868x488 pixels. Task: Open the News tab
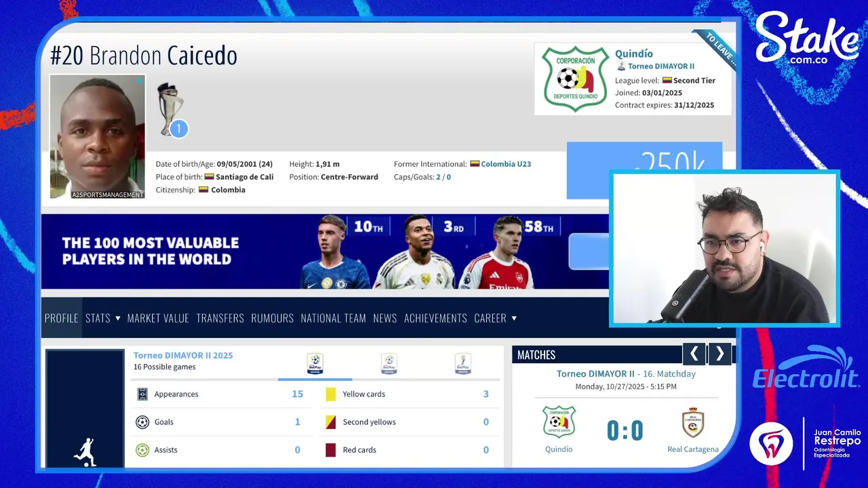click(384, 318)
